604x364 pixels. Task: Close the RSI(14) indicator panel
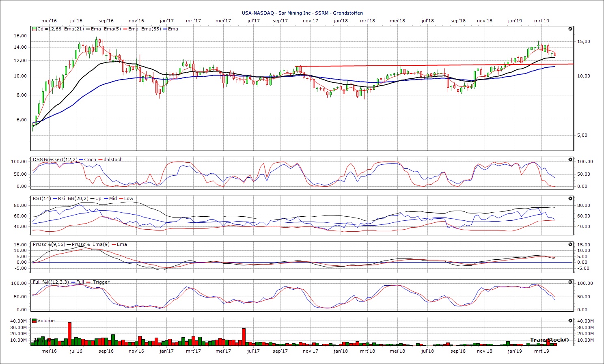tap(570, 198)
